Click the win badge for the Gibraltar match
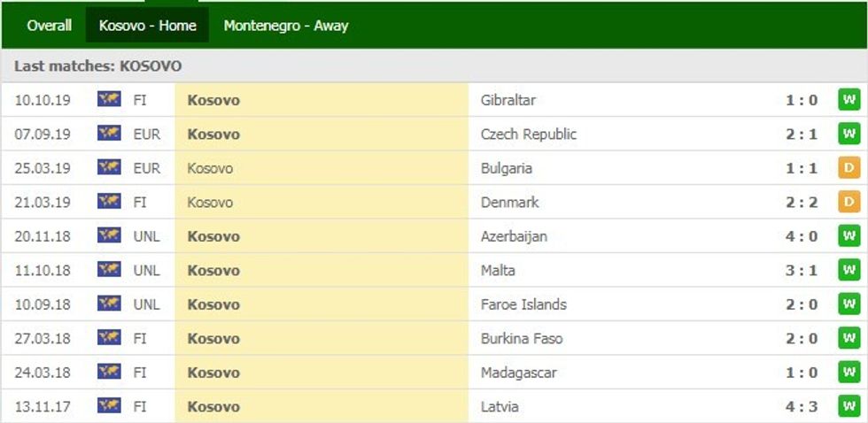Screen dimensions: 868x423 [849, 100]
